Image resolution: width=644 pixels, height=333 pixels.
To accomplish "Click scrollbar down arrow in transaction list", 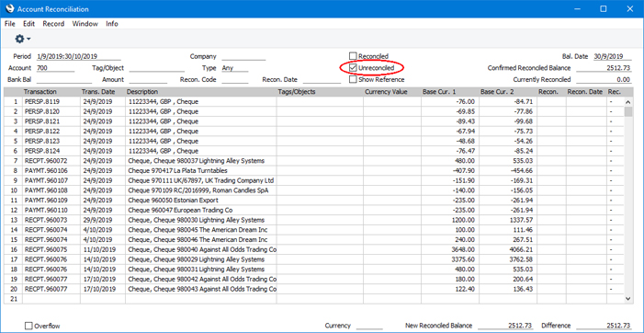I will tap(628, 298).
